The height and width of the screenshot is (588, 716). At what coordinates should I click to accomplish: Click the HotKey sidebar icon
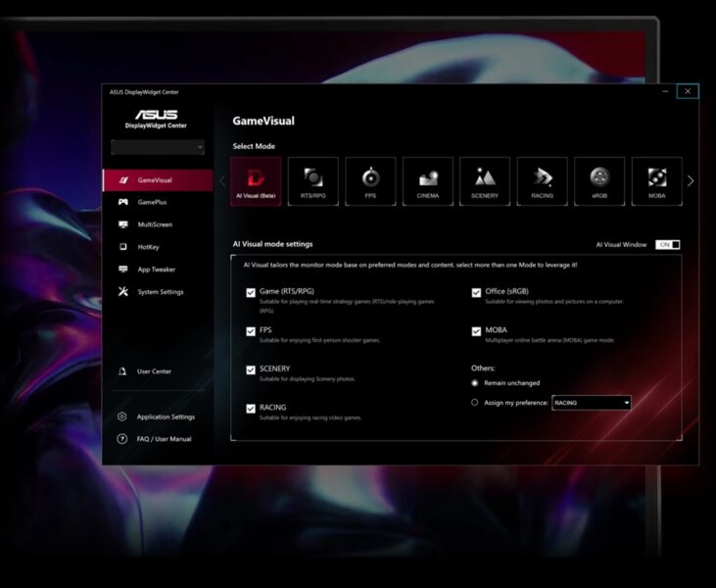pyautogui.click(x=122, y=247)
